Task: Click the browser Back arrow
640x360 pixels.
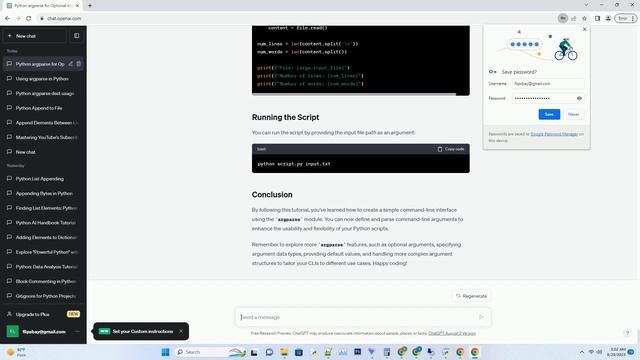Action: click(x=7, y=18)
